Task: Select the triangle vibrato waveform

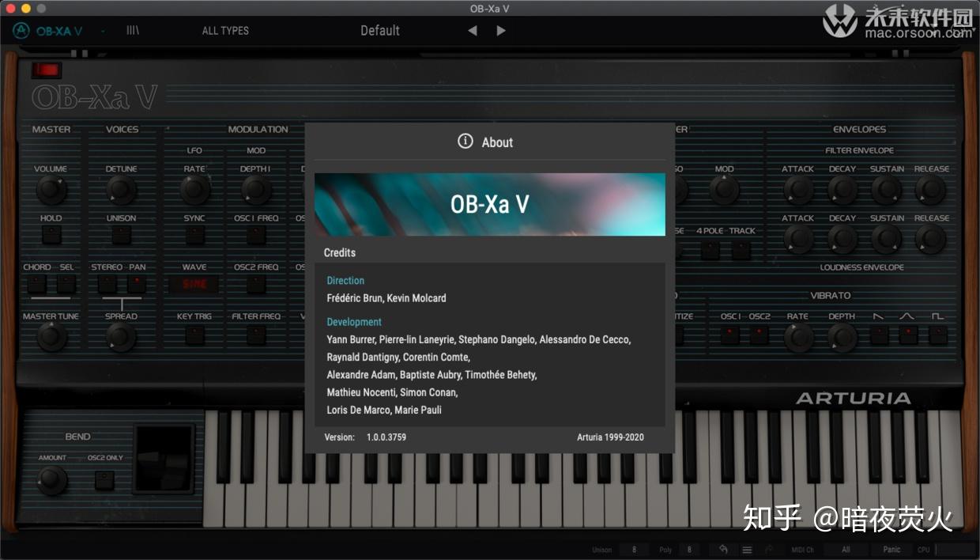Action: coord(908,335)
